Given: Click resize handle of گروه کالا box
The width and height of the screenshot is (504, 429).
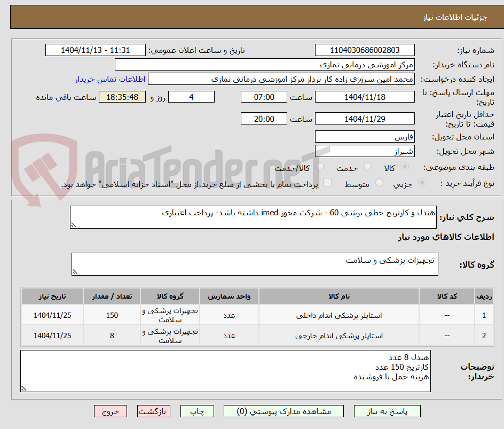Looking at the screenshot, I should coord(75,272).
